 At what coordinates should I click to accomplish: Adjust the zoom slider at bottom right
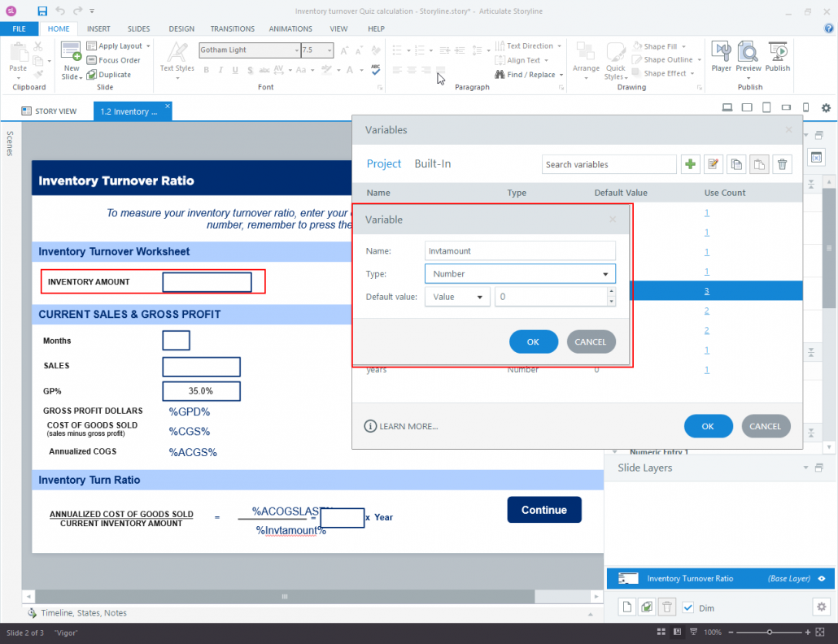768,631
